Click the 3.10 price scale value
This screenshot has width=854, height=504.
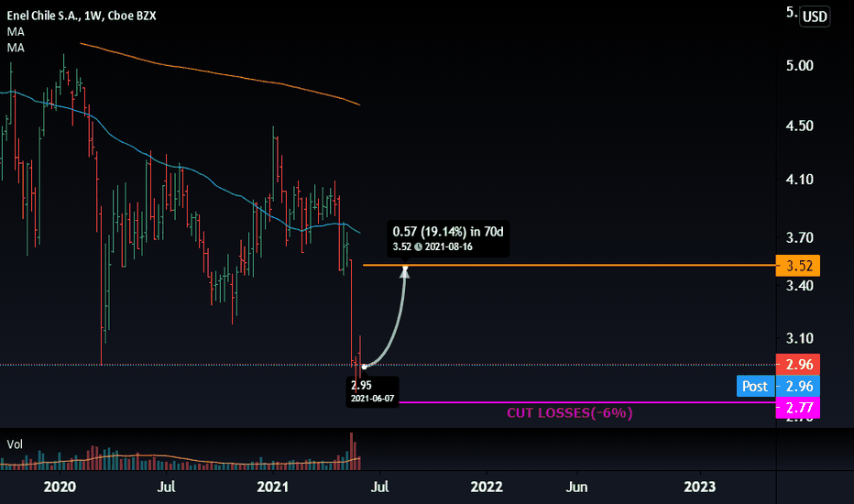click(799, 338)
